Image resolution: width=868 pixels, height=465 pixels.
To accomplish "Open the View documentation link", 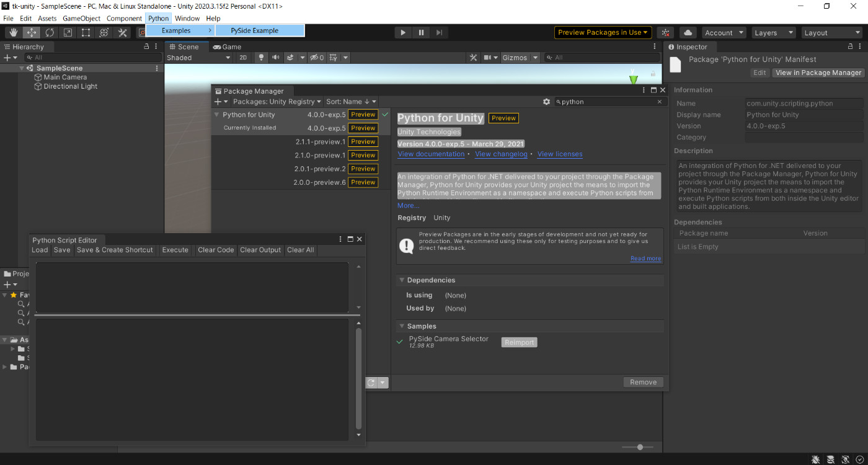I will tap(431, 154).
